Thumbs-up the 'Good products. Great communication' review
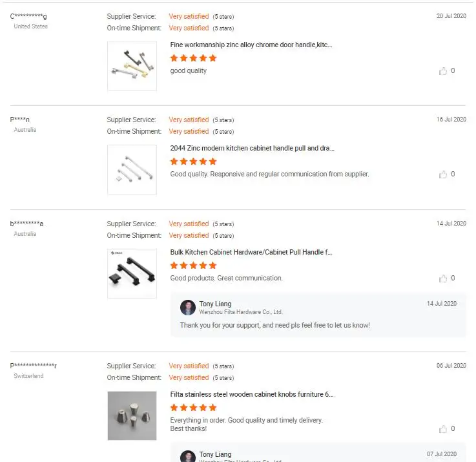The image size is (476, 462). tap(443, 278)
